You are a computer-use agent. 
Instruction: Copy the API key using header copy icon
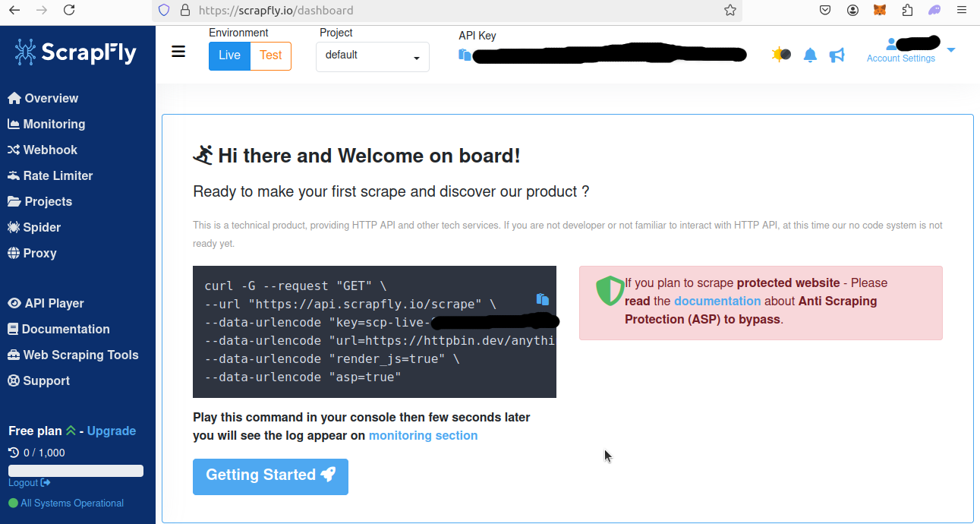pos(465,55)
